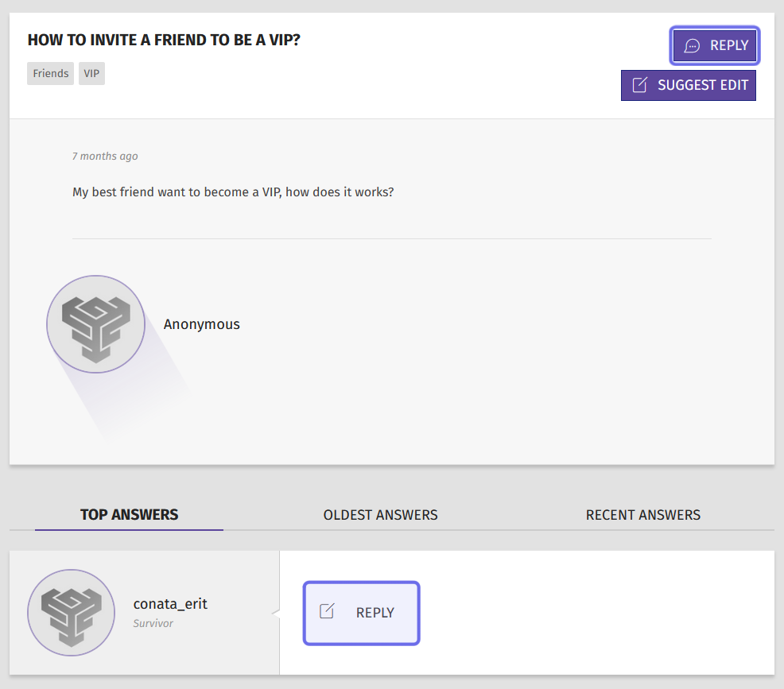
Task: Click the question title heading
Action: tap(164, 40)
